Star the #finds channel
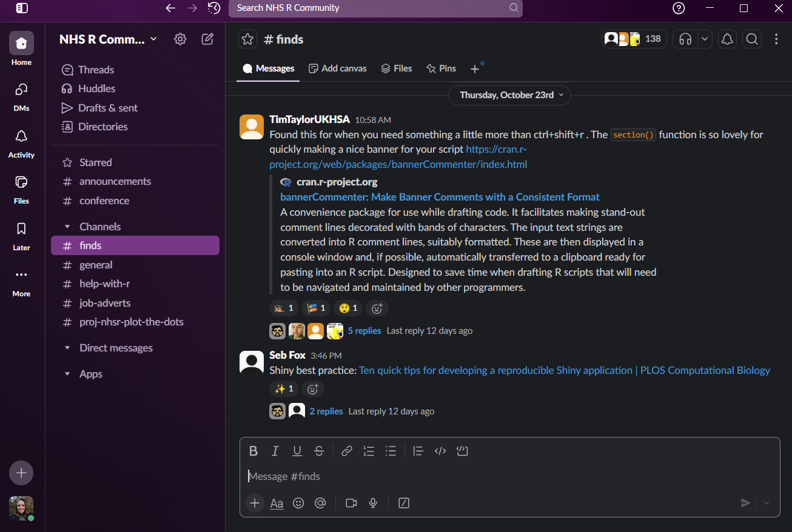Image resolution: width=792 pixels, height=532 pixels. [247, 38]
